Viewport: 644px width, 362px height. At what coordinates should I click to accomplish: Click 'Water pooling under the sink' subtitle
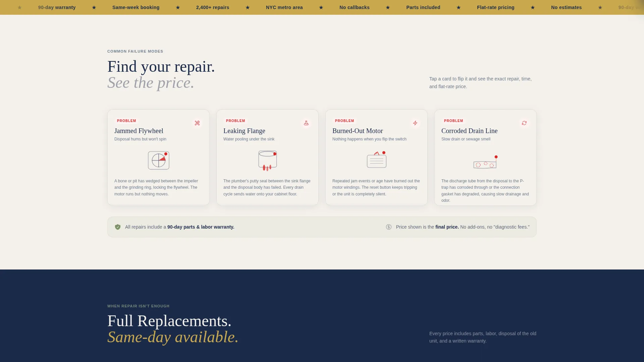tap(249, 139)
